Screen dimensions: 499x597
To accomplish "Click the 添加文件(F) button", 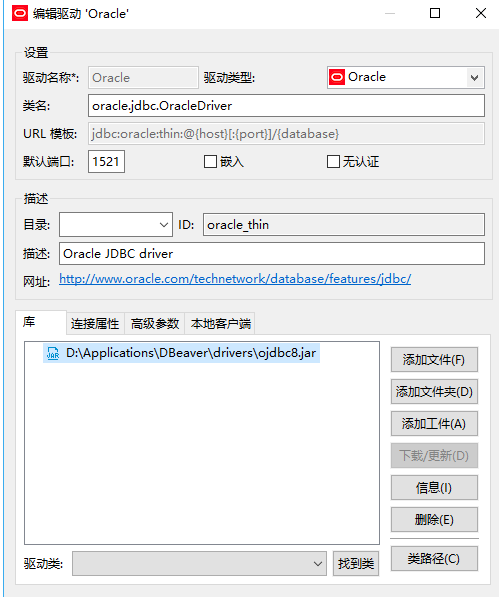I will coord(434,359).
